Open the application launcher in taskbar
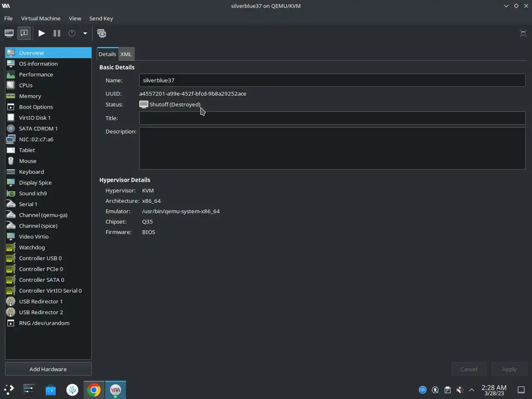The image size is (532, 399). click(9, 390)
